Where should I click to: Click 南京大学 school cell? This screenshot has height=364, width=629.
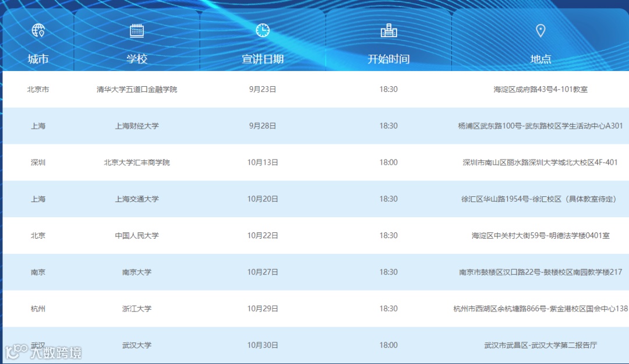coord(137,272)
